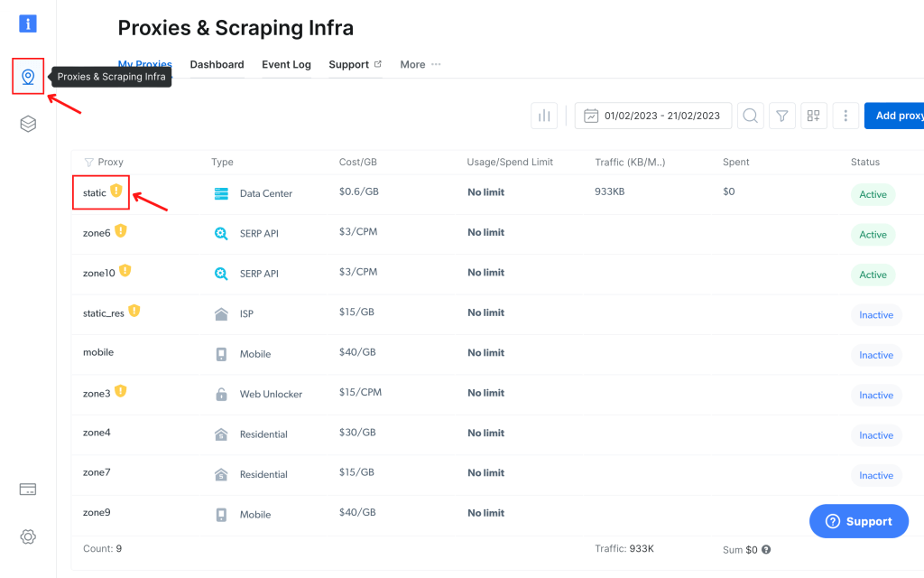Click the statistics chart icon above the table

point(544,116)
